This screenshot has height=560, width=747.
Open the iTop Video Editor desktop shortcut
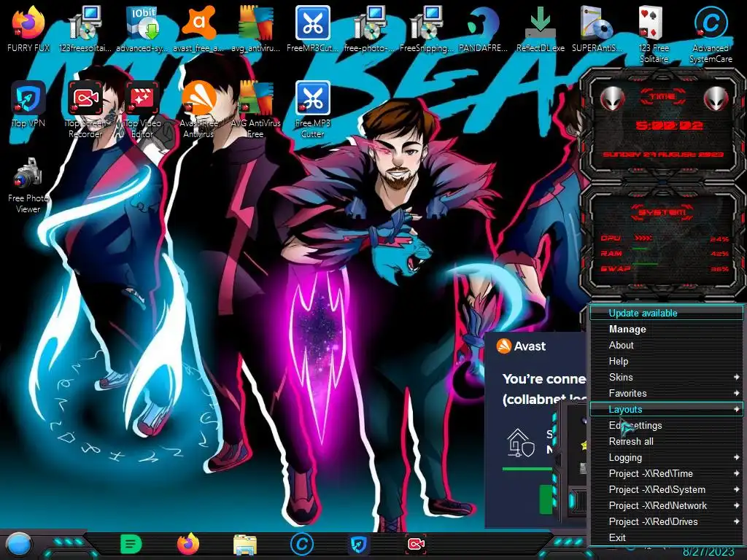tap(142, 109)
